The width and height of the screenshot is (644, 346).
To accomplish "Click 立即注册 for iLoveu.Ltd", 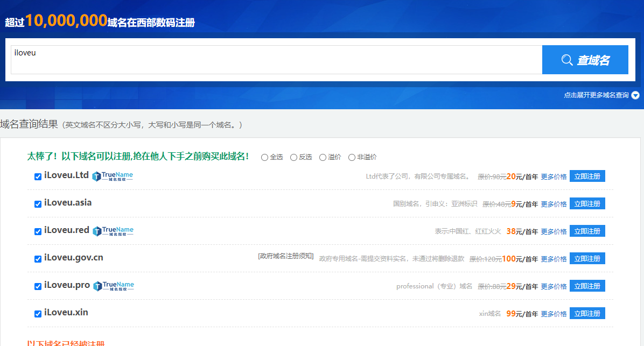I will tap(587, 176).
